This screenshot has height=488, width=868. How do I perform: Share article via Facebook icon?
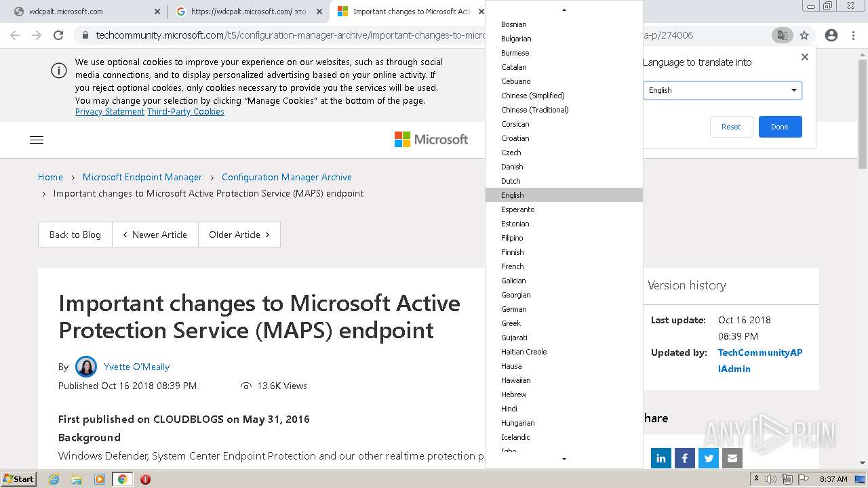click(684, 458)
